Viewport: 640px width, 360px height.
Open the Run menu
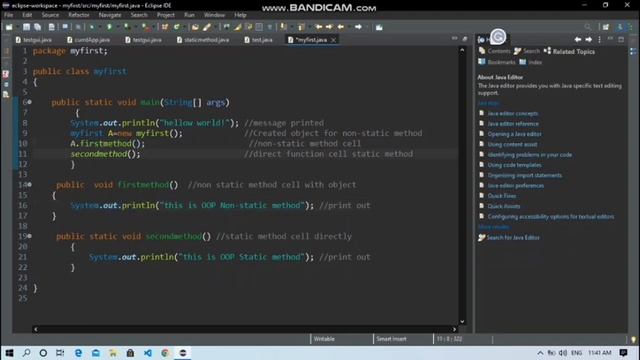click(189, 15)
